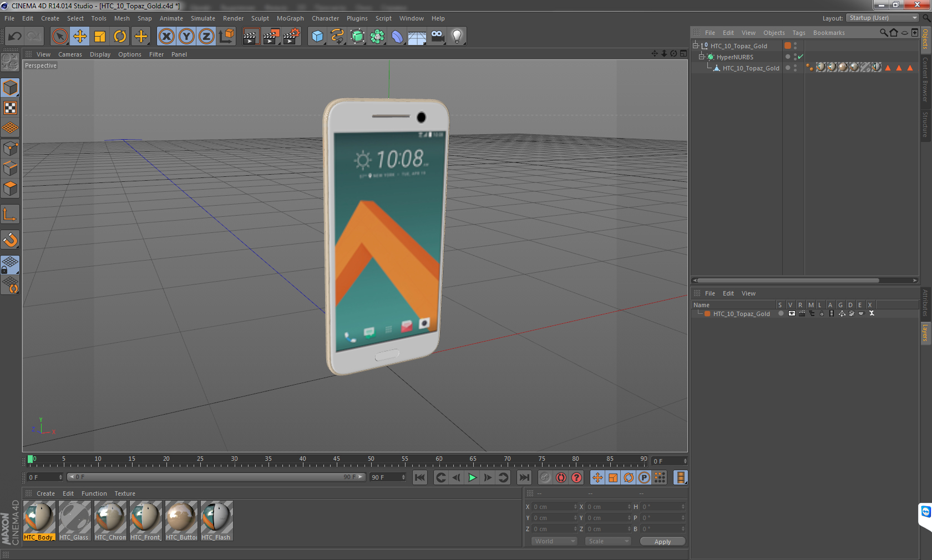The image size is (932, 560).
Task: Toggle the HTC_10_Topaz_Gold layer solo dot
Action: pos(781,314)
